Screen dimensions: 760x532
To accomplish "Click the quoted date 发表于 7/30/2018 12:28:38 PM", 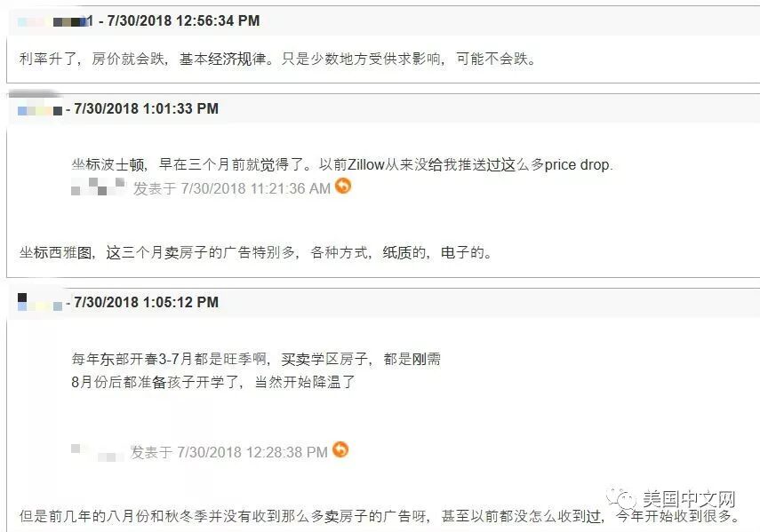I will point(228,452).
